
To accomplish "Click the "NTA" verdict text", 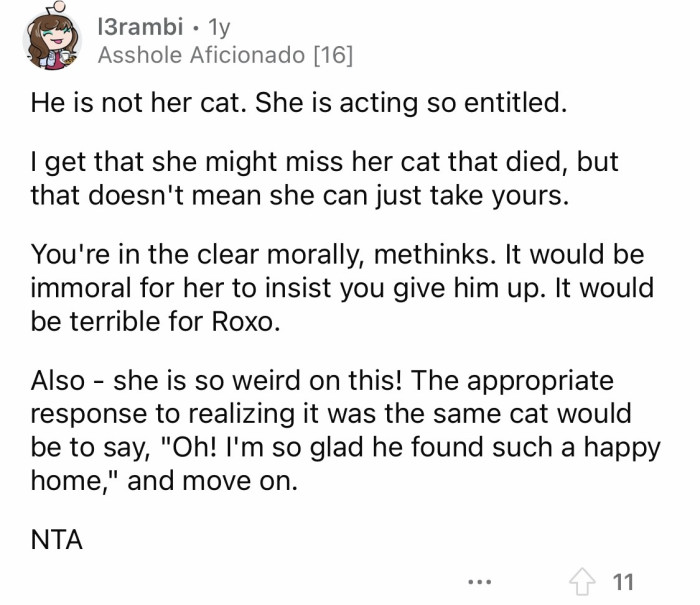I will coord(56,540).
